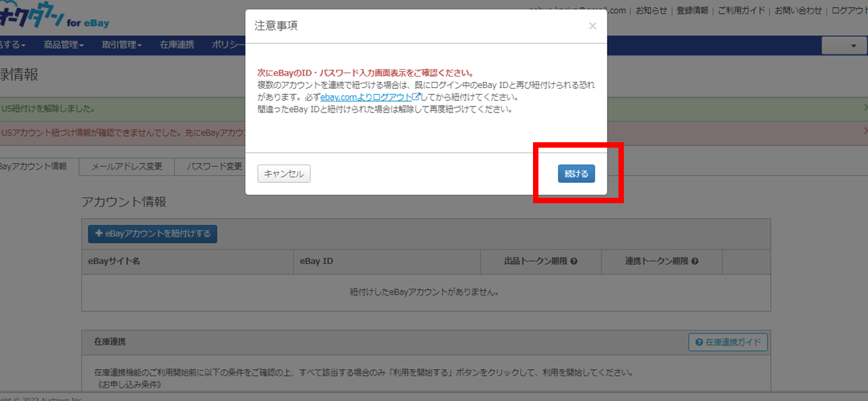Click the 在庫連携 section heading
868x401 pixels.
110,342
